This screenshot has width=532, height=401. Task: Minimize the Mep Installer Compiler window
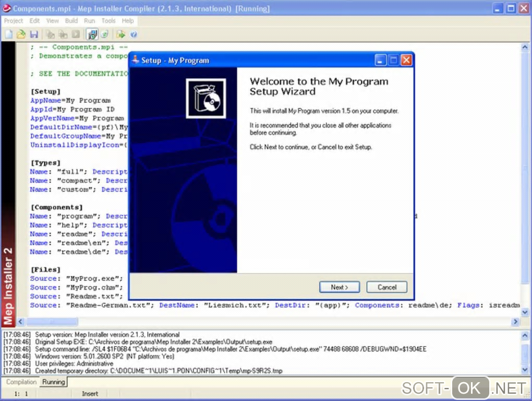click(498, 8)
